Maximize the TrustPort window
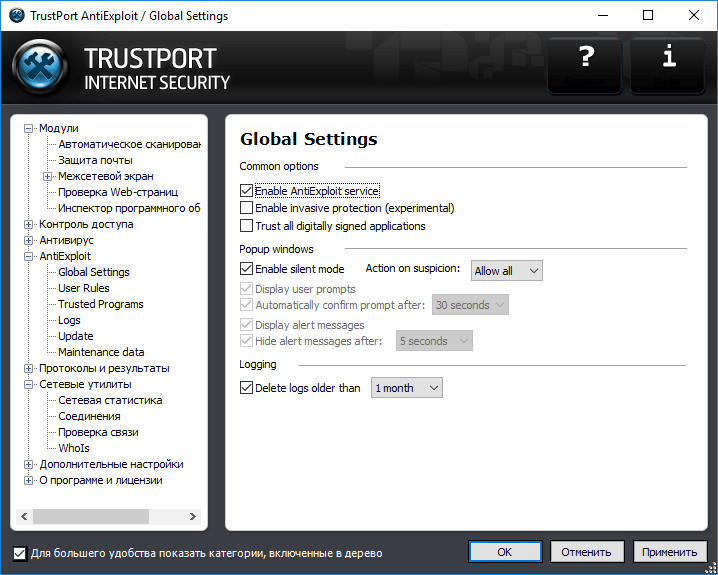Image resolution: width=718 pixels, height=575 pixels. pyautogui.click(x=648, y=16)
